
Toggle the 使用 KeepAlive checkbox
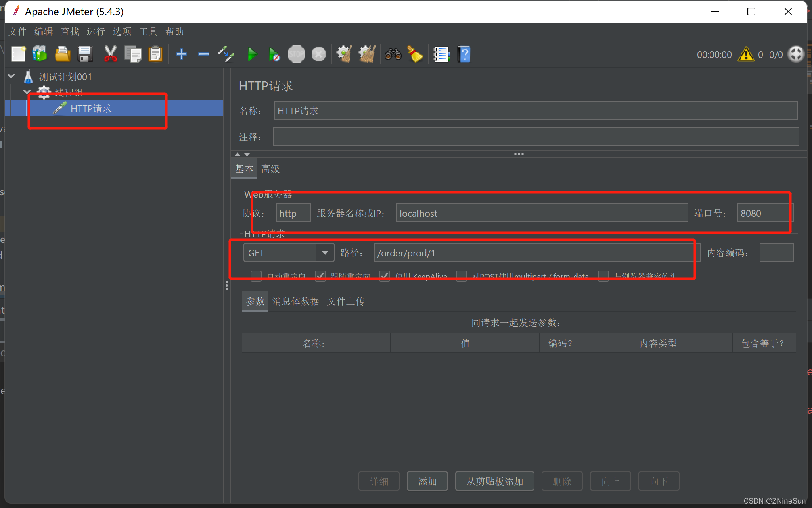tap(385, 276)
